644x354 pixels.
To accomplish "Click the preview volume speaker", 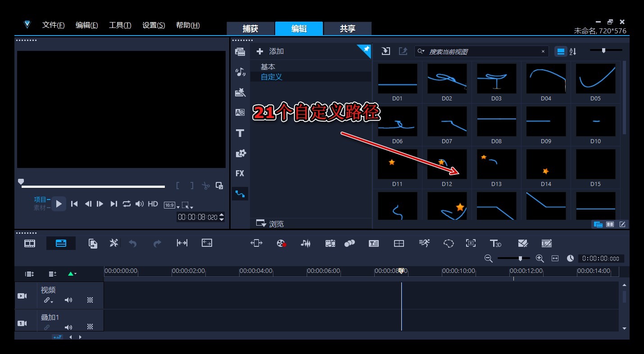I will [x=140, y=204].
